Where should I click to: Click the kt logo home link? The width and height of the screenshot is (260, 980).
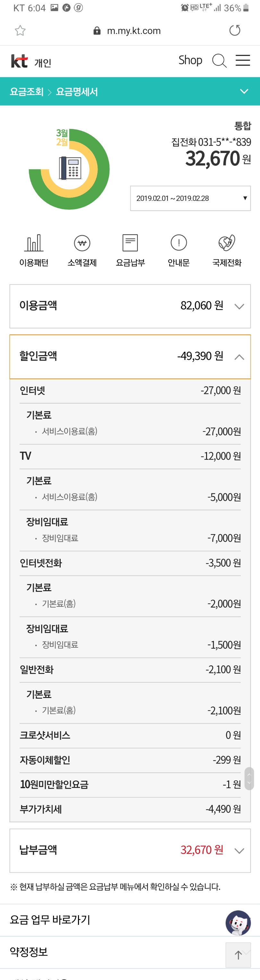[19, 61]
